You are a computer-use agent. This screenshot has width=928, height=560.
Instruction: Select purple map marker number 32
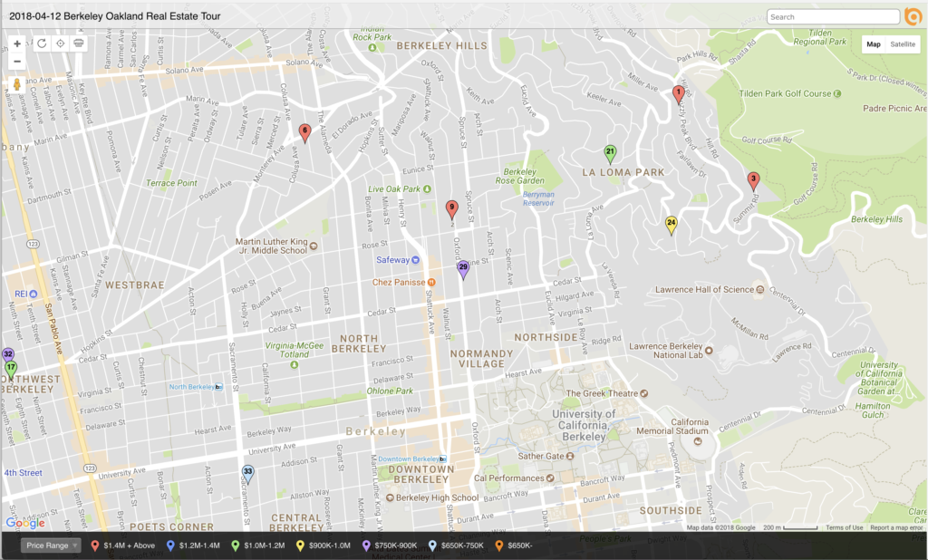[7, 354]
